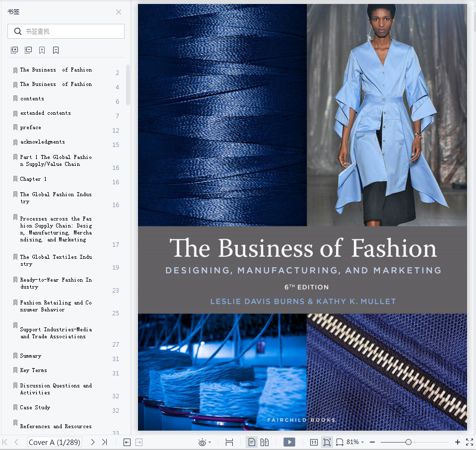Screen dimensions: 476x450
Task: Collapse all bookmarks in the panel
Action: (x=28, y=50)
